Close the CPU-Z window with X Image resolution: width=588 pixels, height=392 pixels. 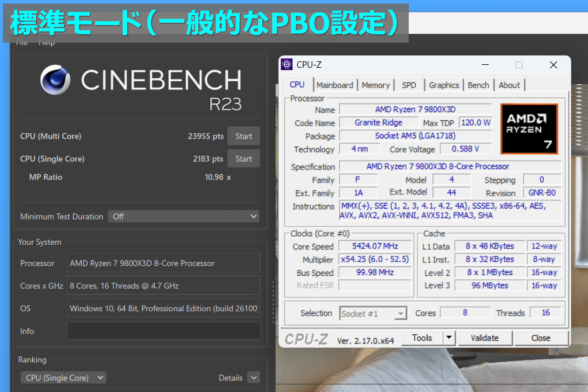coord(553,65)
